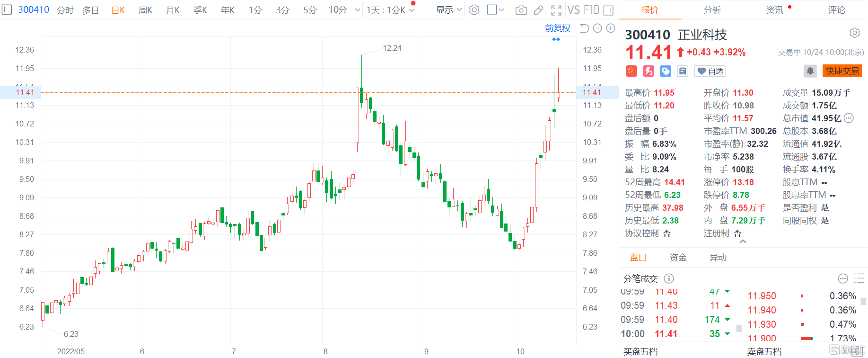
Task: Enter fullscreen chart mode
Action: point(556,10)
